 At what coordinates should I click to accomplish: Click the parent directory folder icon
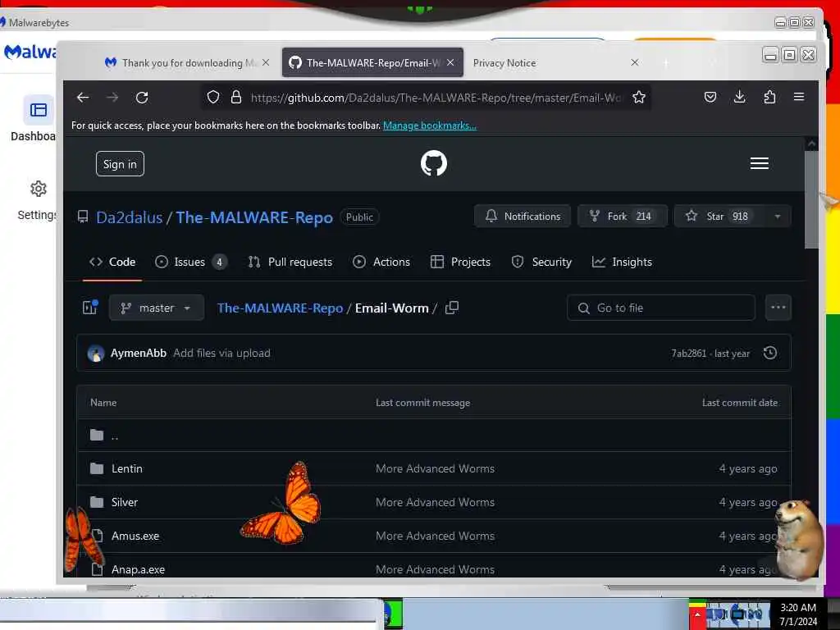pyautogui.click(x=97, y=435)
